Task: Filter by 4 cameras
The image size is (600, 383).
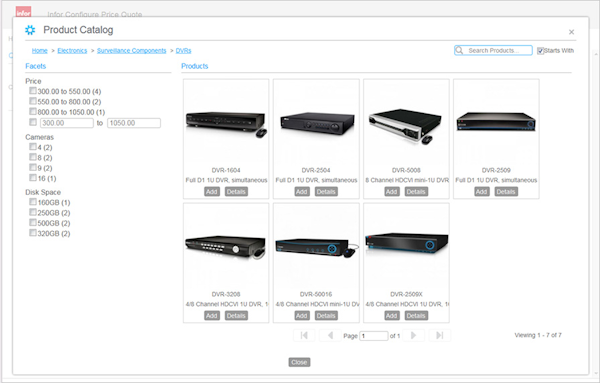Action: tap(33, 147)
